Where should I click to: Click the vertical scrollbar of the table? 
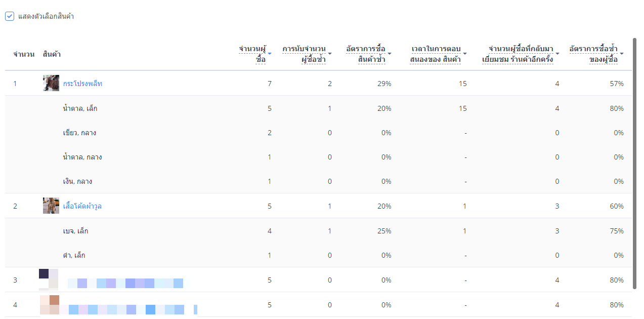[635, 164]
